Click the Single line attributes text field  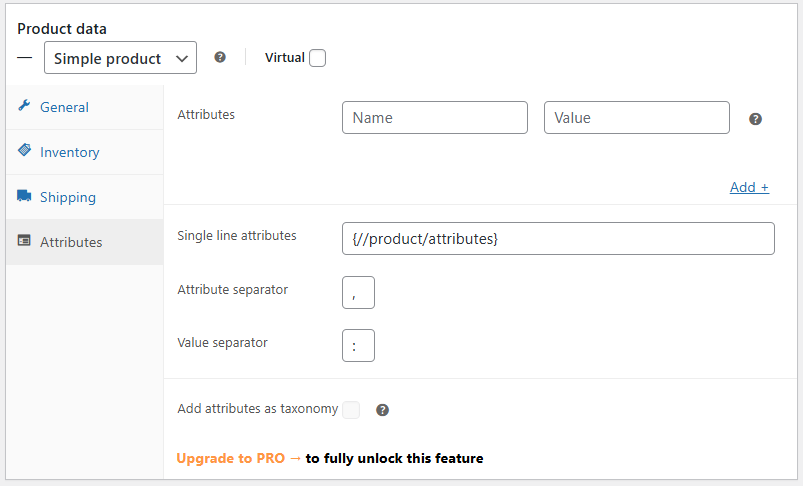[557, 239]
